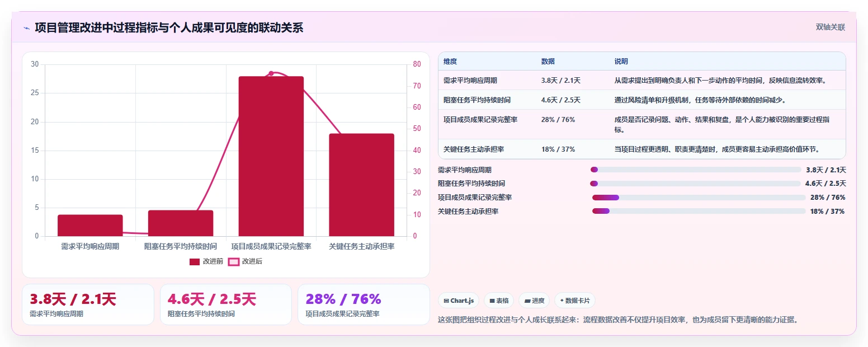Image resolution: width=868 pixels, height=347 pixels.
Task: Select the 进度 tag chip
Action: tap(534, 301)
